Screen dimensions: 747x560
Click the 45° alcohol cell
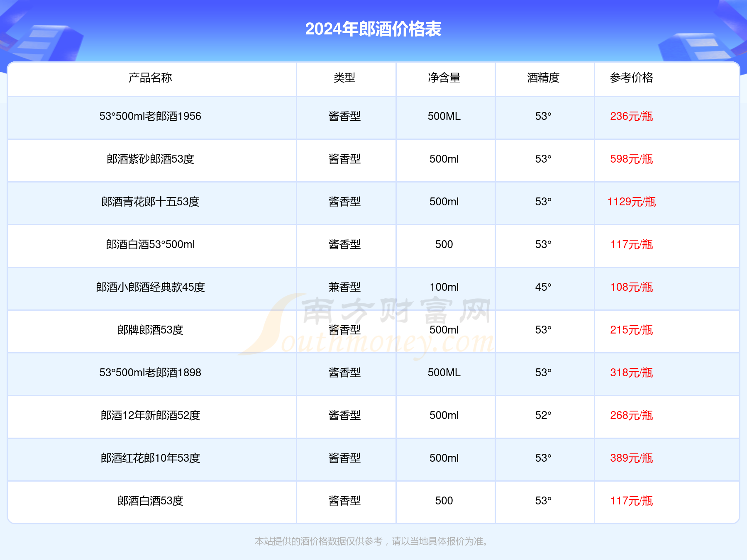click(x=543, y=287)
